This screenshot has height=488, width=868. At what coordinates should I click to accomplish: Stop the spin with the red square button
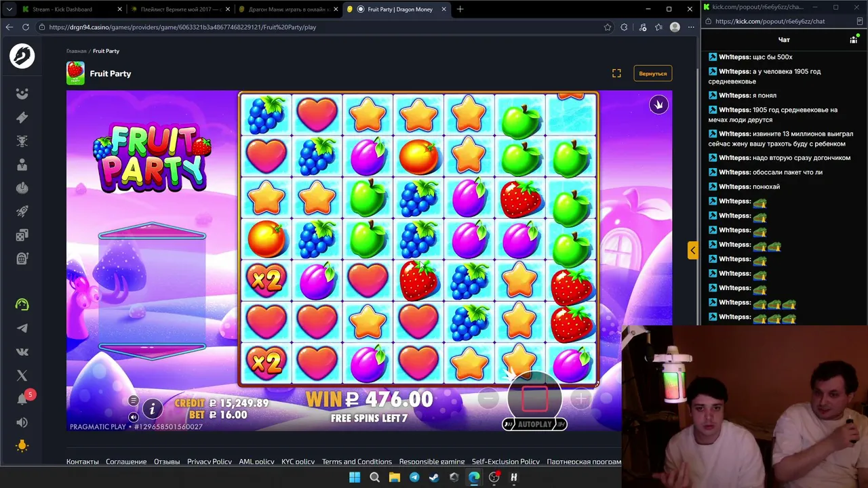534,399
